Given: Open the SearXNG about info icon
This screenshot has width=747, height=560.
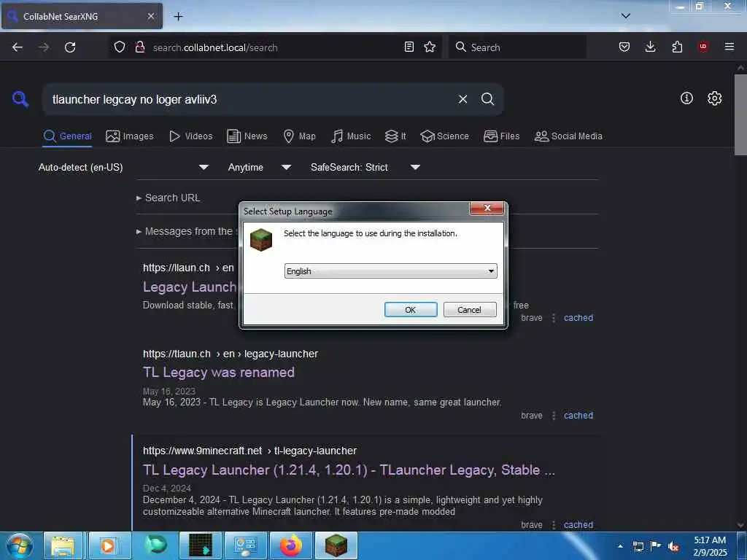Looking at the screenshot, I should pos(686,98).
